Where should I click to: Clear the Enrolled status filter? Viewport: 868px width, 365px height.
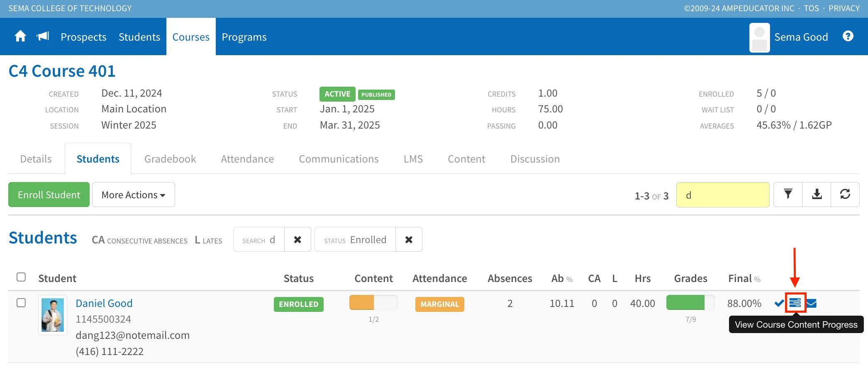click(x=409, y=239)
